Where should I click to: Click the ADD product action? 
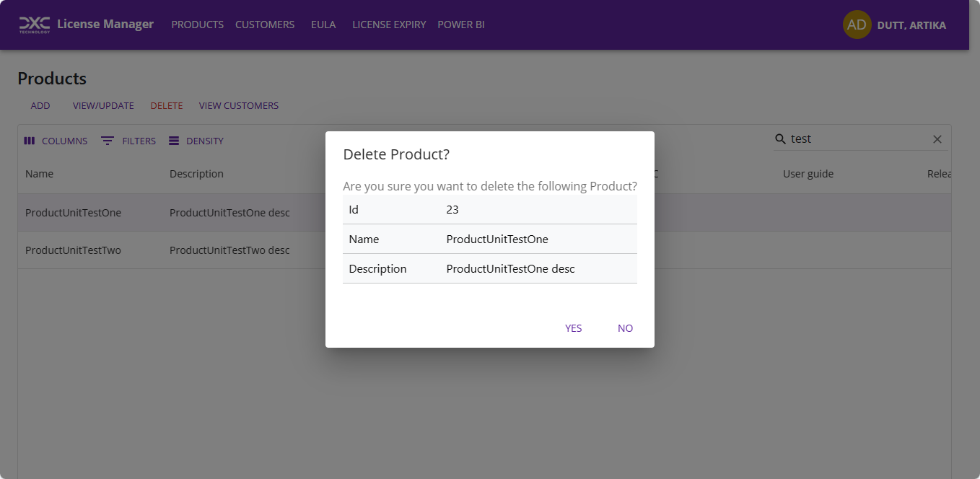40,105
